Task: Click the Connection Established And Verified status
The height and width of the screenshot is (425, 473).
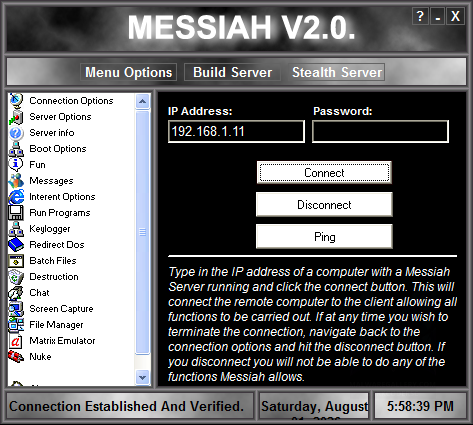Action: point(130,406)
